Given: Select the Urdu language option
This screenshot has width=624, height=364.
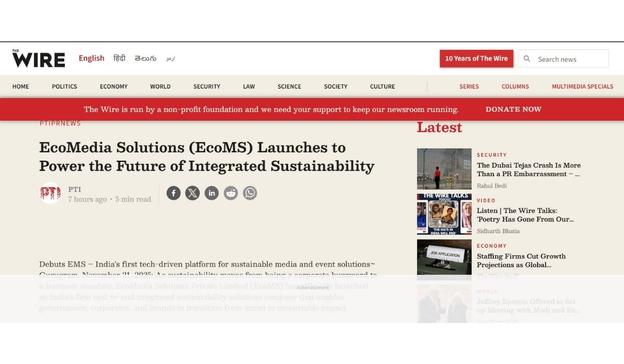Looking at the screenshot, I should 171,59.
